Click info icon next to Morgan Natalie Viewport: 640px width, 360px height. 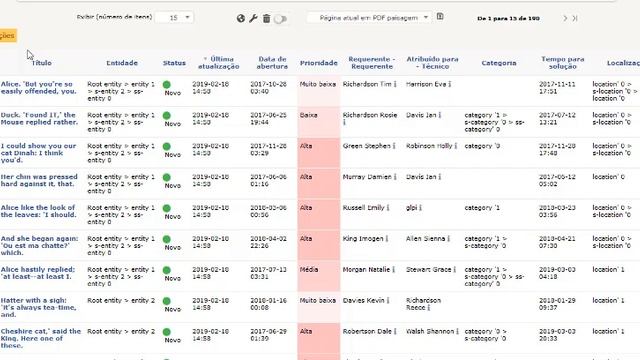[393, 269]
